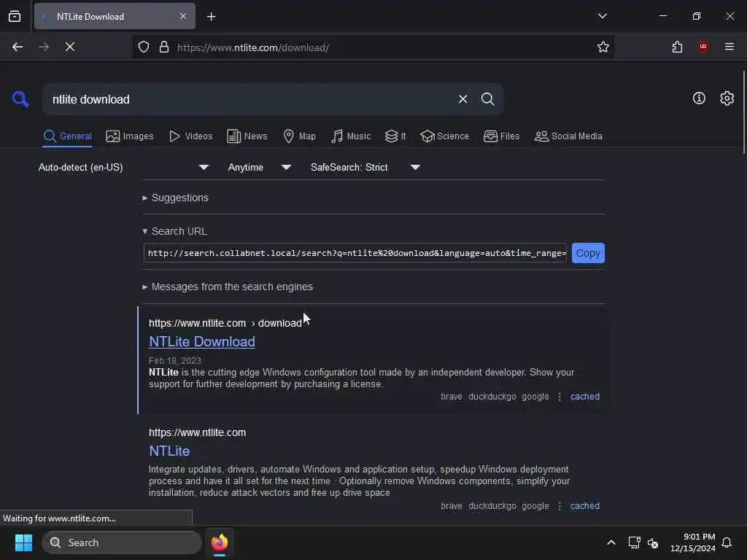Go back one page
This screenshot has width=747, height=560.
[18, 47]
